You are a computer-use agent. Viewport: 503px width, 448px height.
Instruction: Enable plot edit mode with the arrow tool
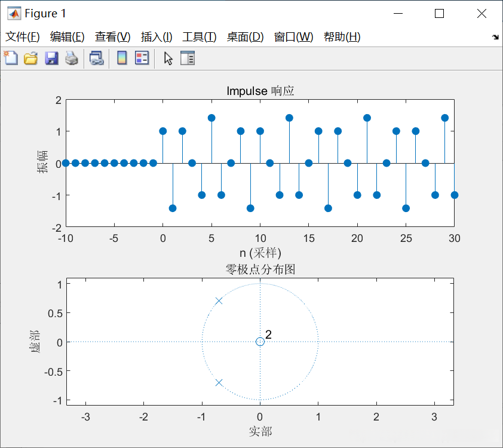(167, 58)
